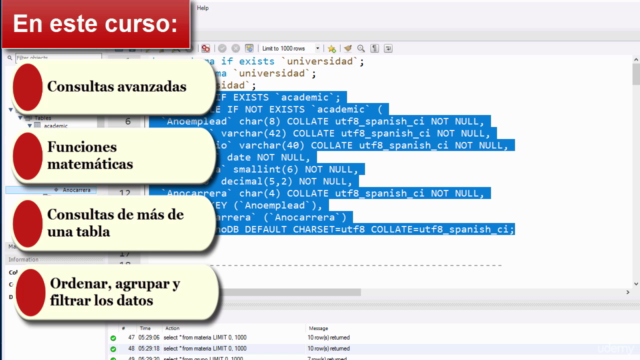Screen dimensions: 640x360
Task: Toggle the word wrap toolbar icon
Action: point(388,49)
